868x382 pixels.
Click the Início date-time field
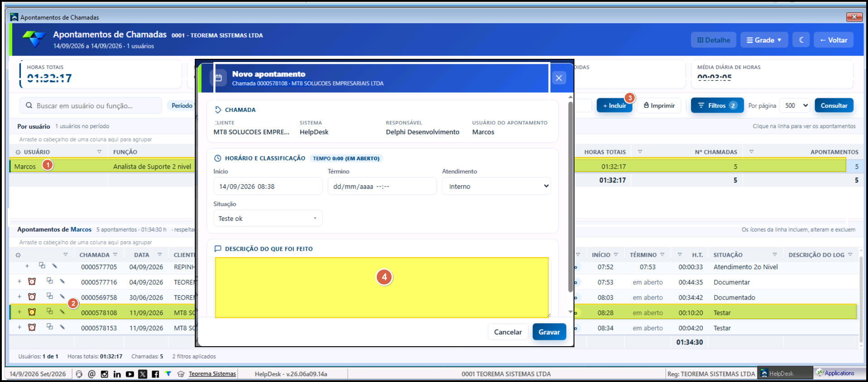(x=268, y=186)
